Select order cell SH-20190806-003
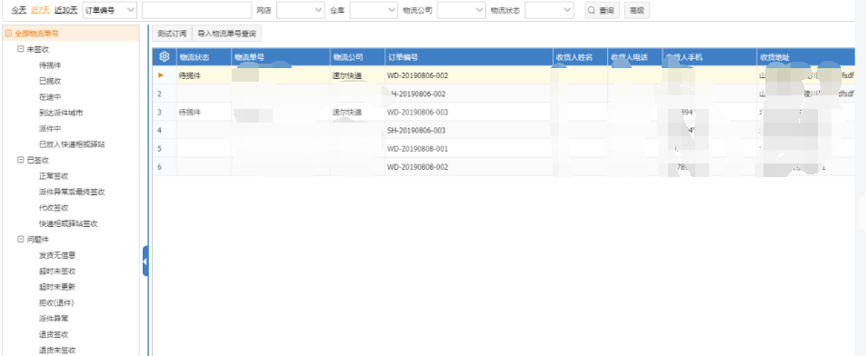The width and height of the screenshot is (868, 356). pyautogui.click(x=468, y=131)
